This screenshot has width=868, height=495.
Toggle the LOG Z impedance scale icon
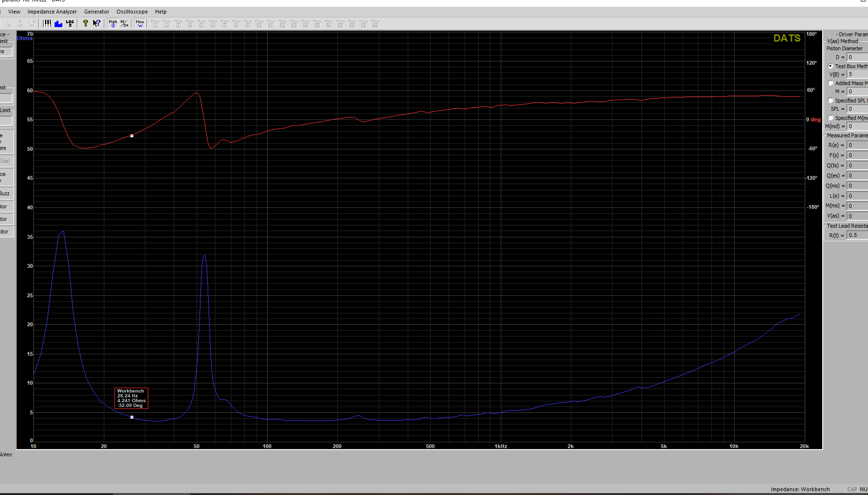click(70, 23)
